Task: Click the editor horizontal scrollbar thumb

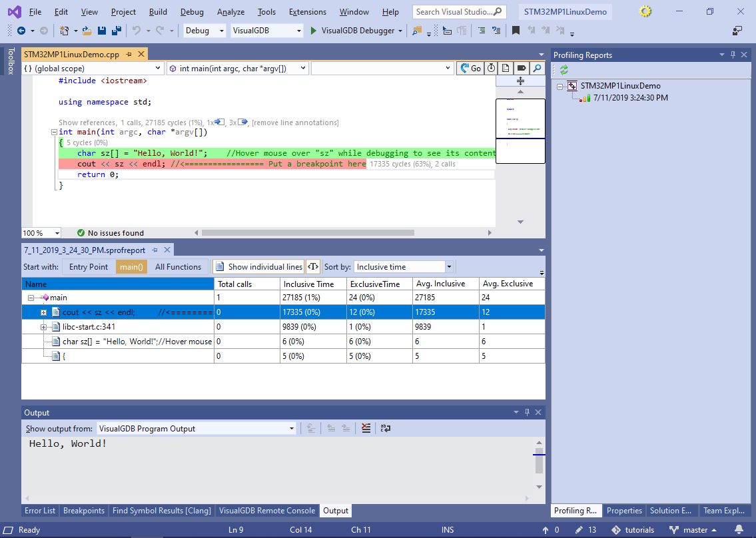Action: pyautogui.click(x=308, y=233)
